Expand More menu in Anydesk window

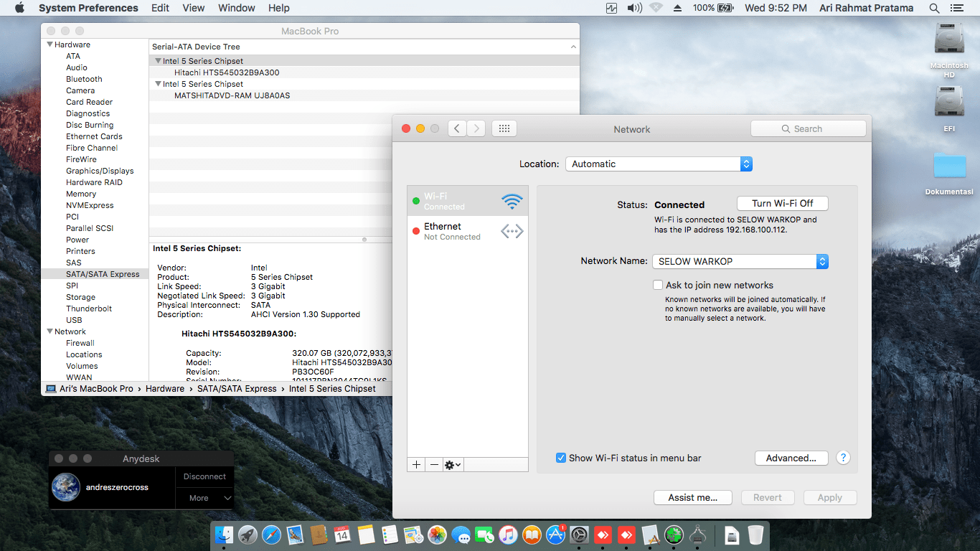click(x=205, y=498)
